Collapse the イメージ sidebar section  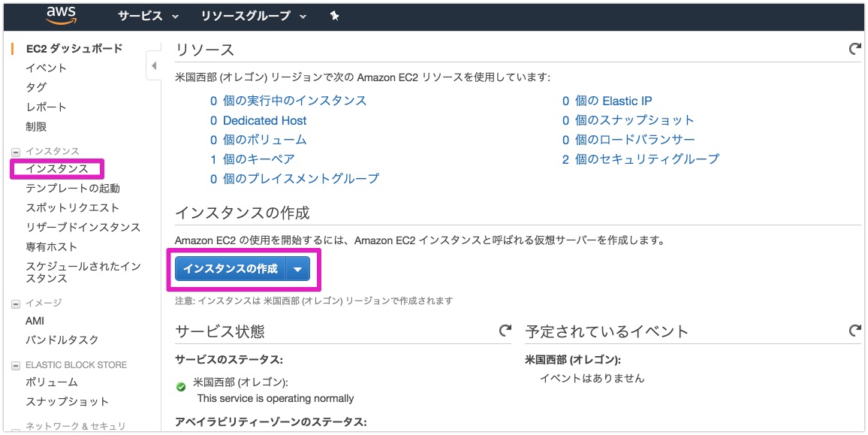coord(16,303)
